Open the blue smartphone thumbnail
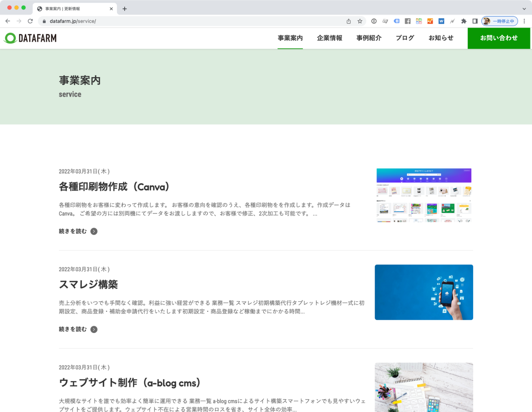The height and width of the screenshot is (412, 532). [424, 292]
